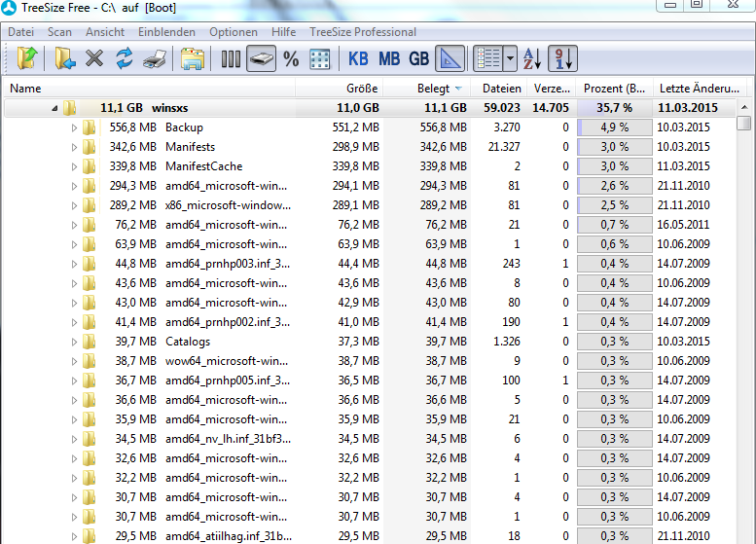Screen dimensions: 756x544
Task: Click the folder icon next to amd64_nv_lh.inf
Action: [89, 439]
